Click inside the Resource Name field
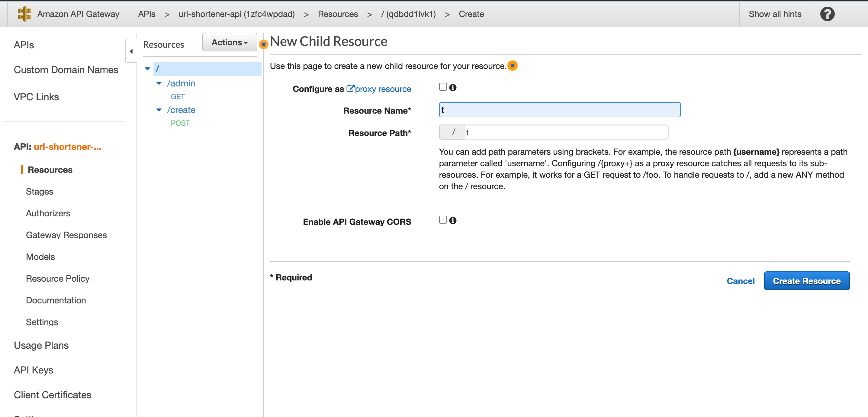 [559, 110]
